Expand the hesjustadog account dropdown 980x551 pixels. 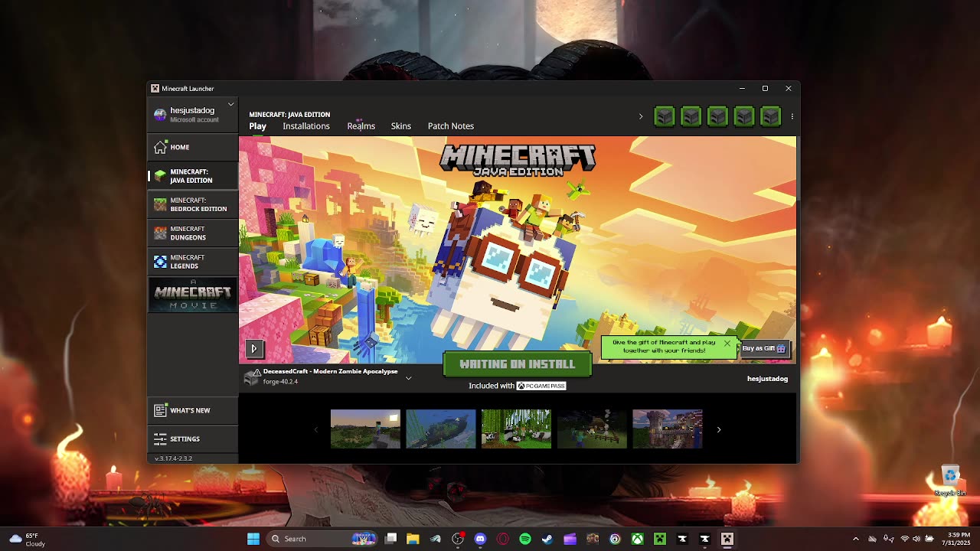point(230,104)
